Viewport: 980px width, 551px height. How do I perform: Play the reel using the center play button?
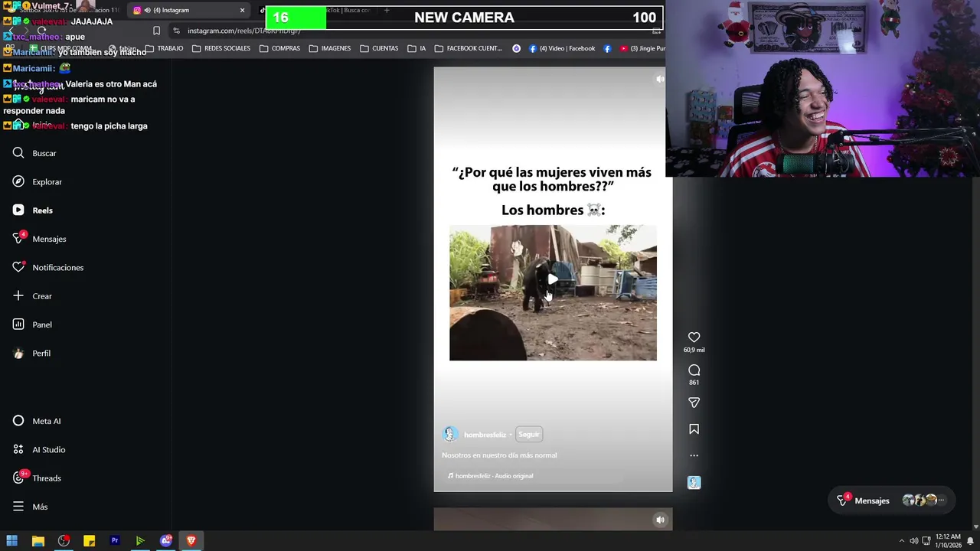(553, 279)
